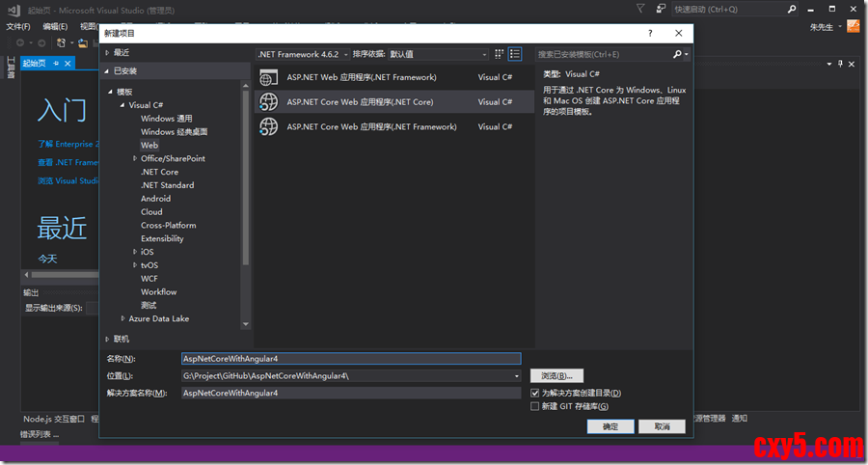Open the search options dropdown arrow

tap(687, 54)
